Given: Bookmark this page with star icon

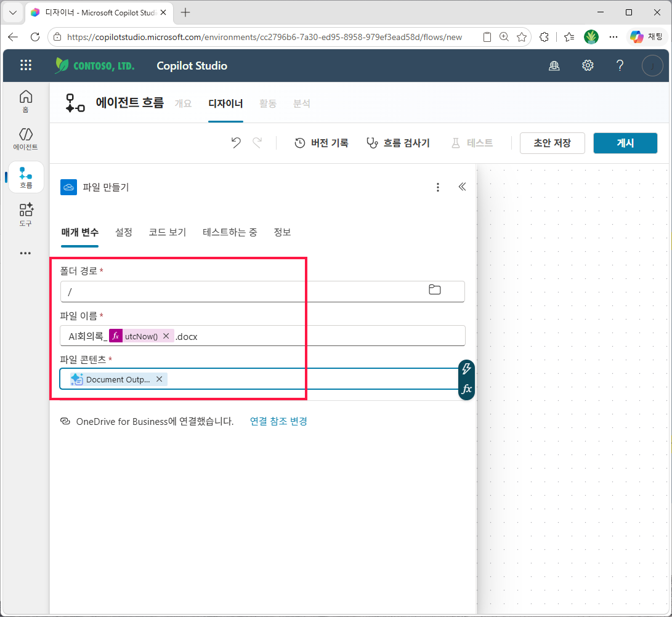Looking at the screenshot, I should pyautogui.click(x=522, y=37).
